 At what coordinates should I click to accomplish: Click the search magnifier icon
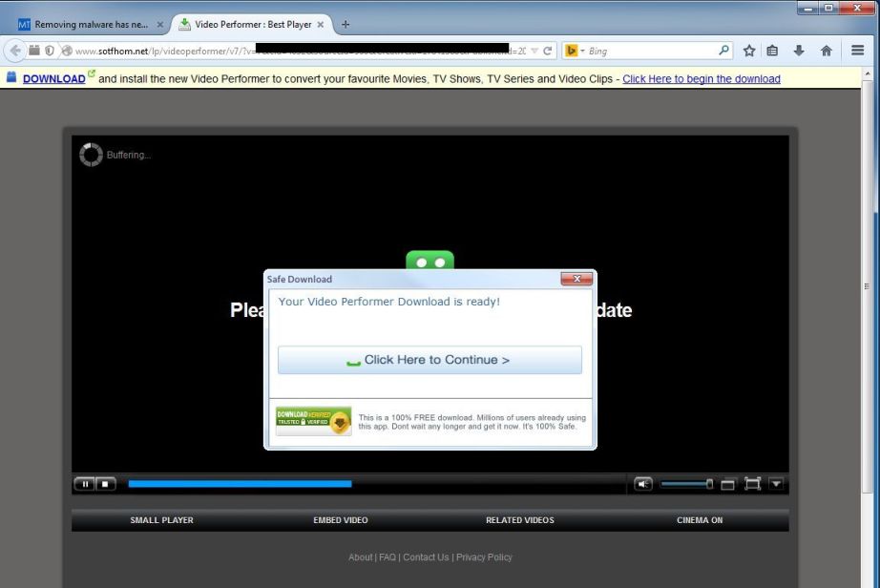point(724,51)
